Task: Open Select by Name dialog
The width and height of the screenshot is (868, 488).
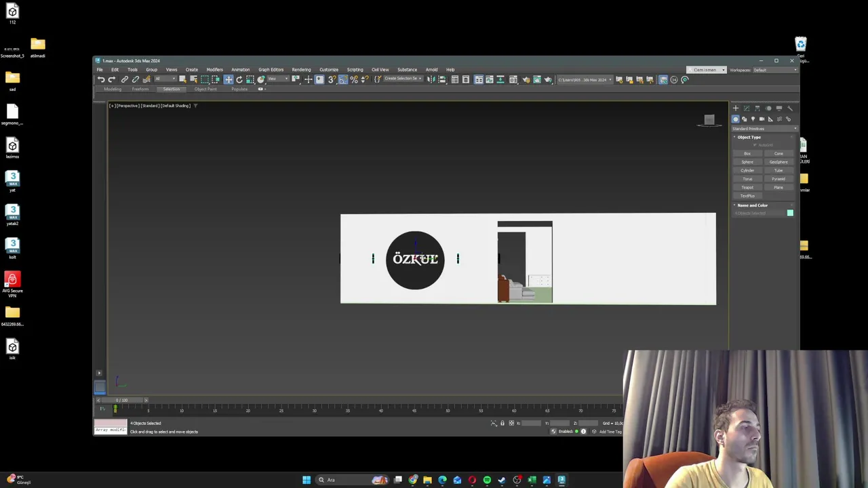Action: click(x=193, y=79)
